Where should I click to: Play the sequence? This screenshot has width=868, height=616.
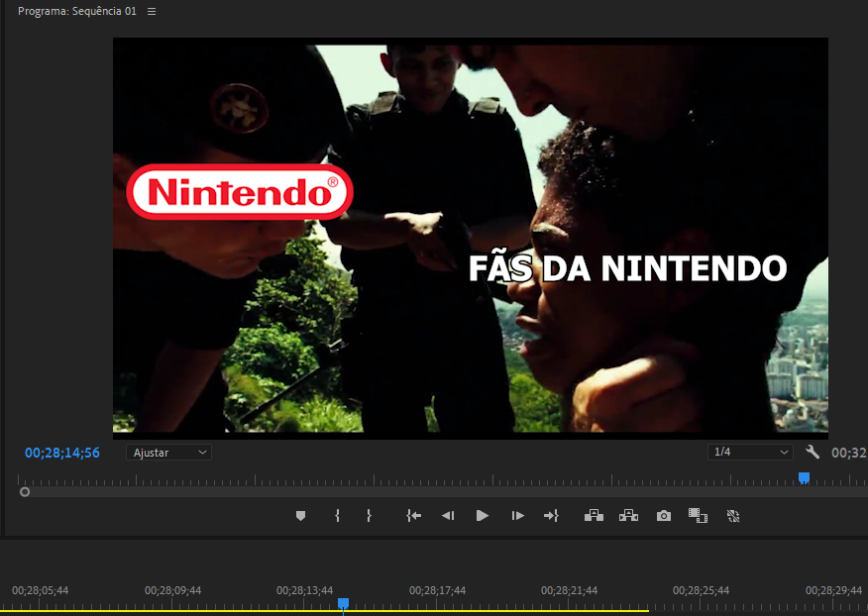pos(483,516)
